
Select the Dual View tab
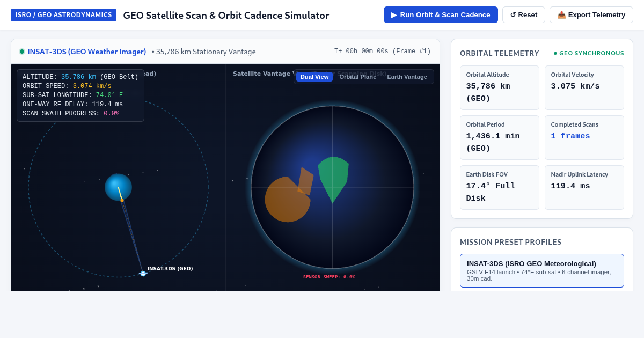click(x=314, y=77)
